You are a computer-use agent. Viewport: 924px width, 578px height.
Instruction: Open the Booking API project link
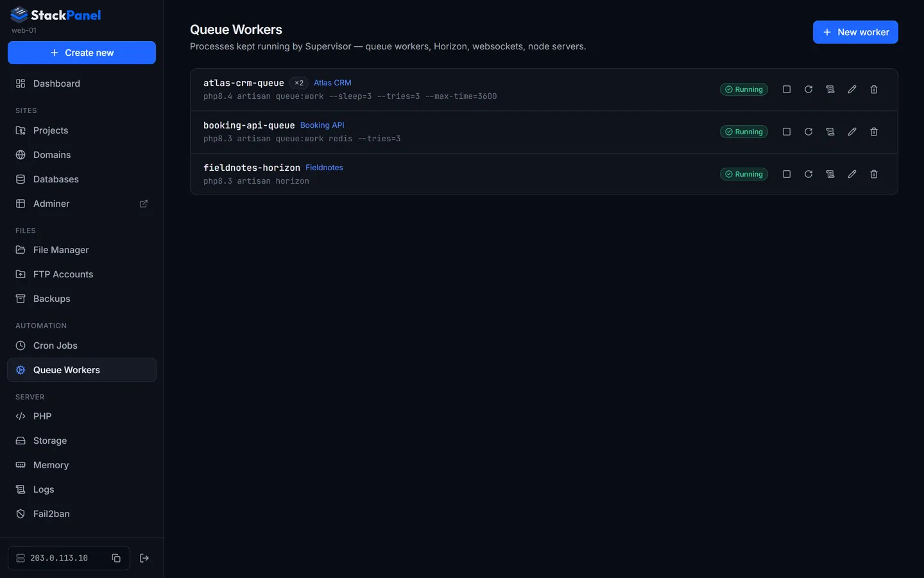pos(322,125)
